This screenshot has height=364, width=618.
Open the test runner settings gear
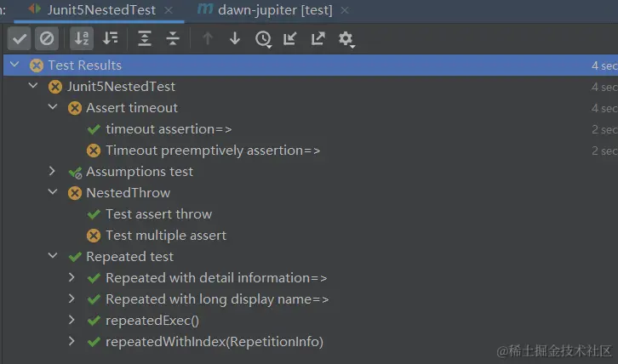pos(346,38)
